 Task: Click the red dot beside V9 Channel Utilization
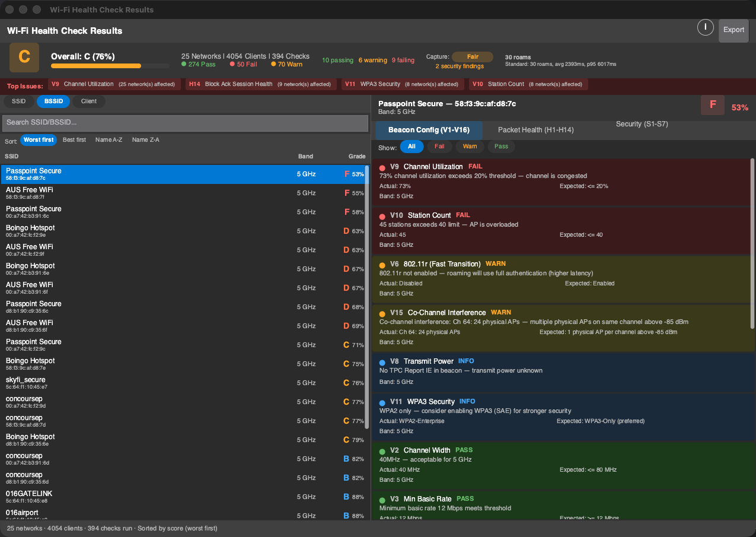point(382,167)
